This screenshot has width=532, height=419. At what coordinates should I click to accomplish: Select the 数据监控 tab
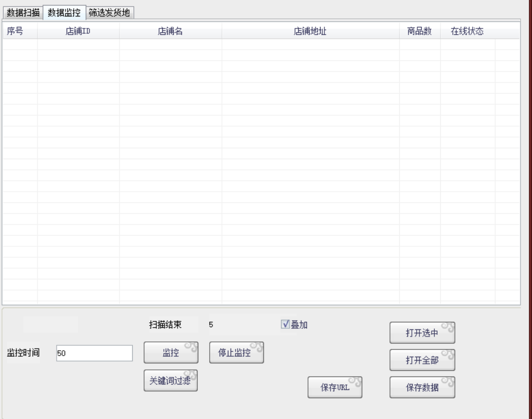[64, 13]
